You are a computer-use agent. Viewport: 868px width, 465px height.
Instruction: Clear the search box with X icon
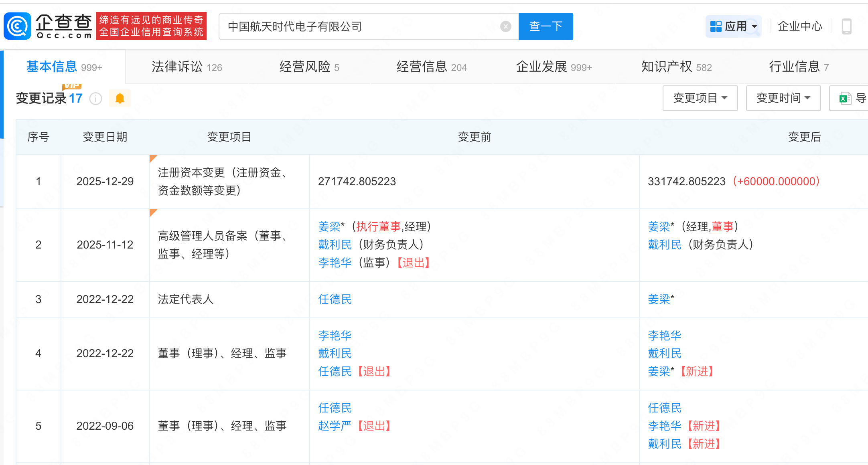(505, 26)
